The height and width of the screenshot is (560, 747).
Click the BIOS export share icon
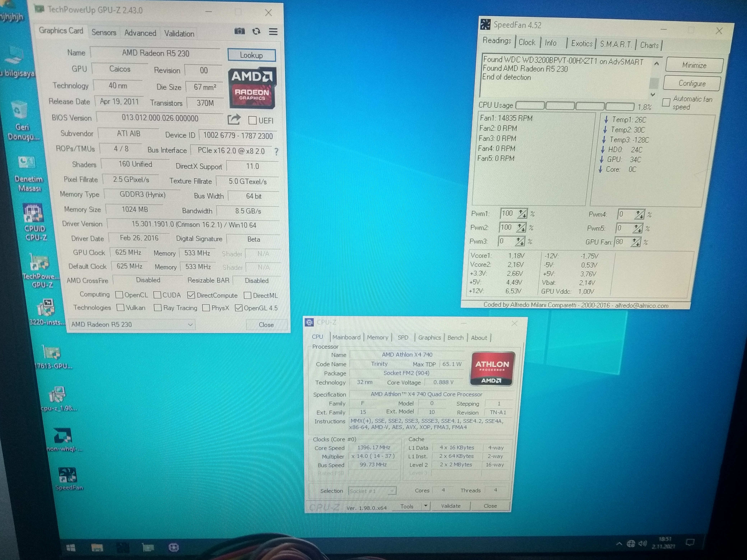(234, 120)
